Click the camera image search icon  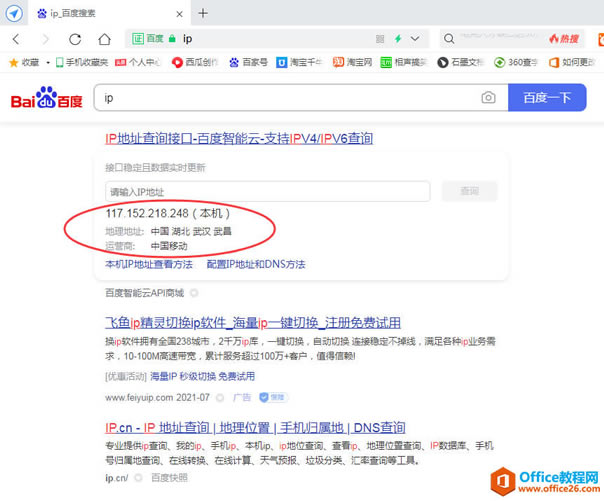pyautogui.click(x=488, y=98)
